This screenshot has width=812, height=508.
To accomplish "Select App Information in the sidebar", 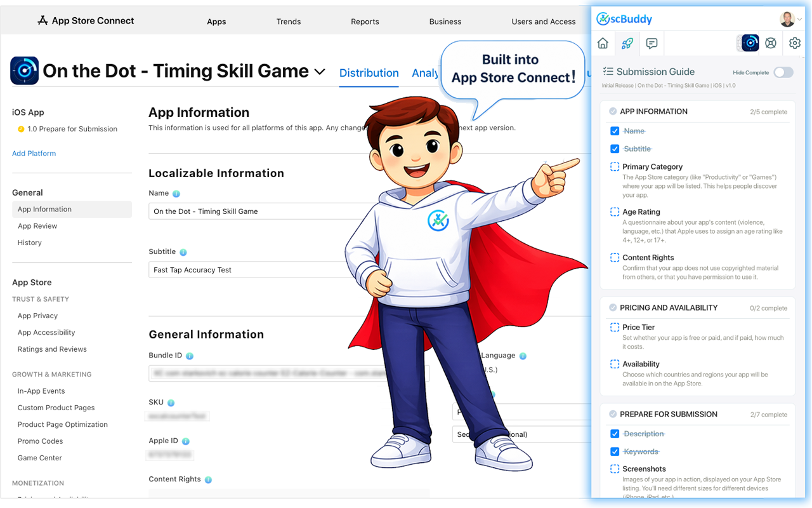I will [72, 210].
